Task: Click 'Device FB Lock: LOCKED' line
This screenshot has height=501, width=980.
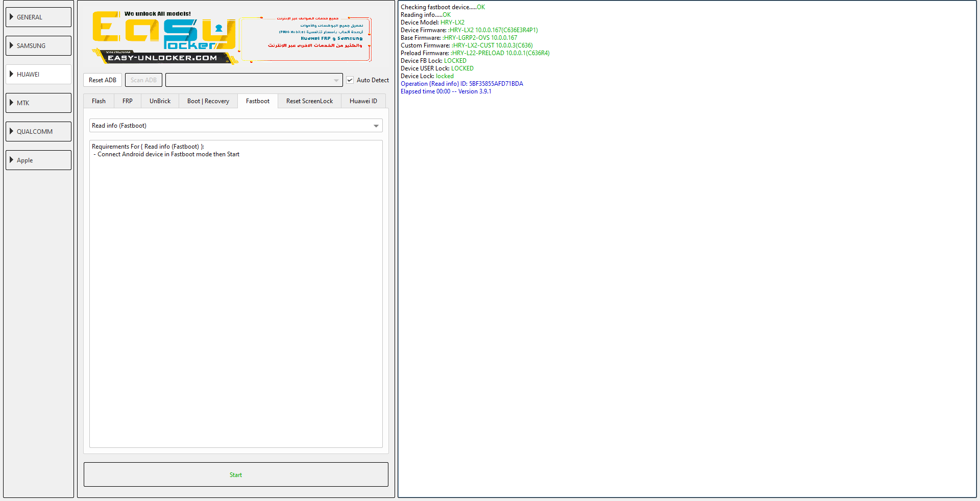Action: coord(433,61)
